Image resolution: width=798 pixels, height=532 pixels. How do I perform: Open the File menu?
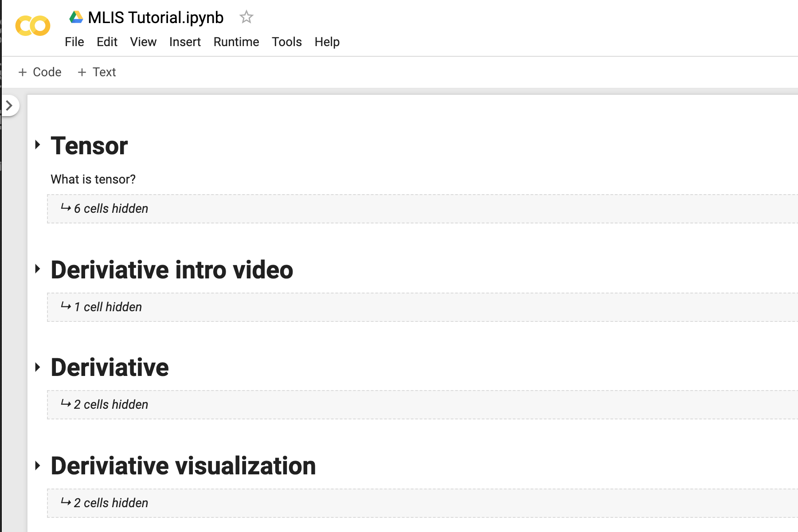pyautogui.click(x=74, y=42)
